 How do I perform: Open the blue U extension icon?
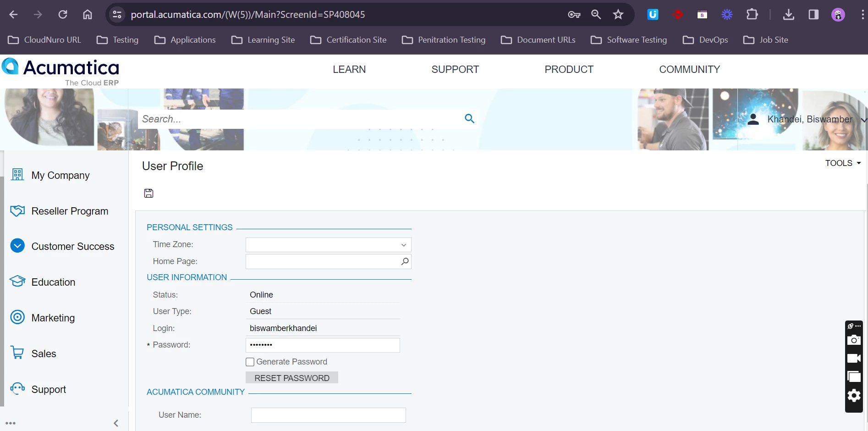point(653,15)
